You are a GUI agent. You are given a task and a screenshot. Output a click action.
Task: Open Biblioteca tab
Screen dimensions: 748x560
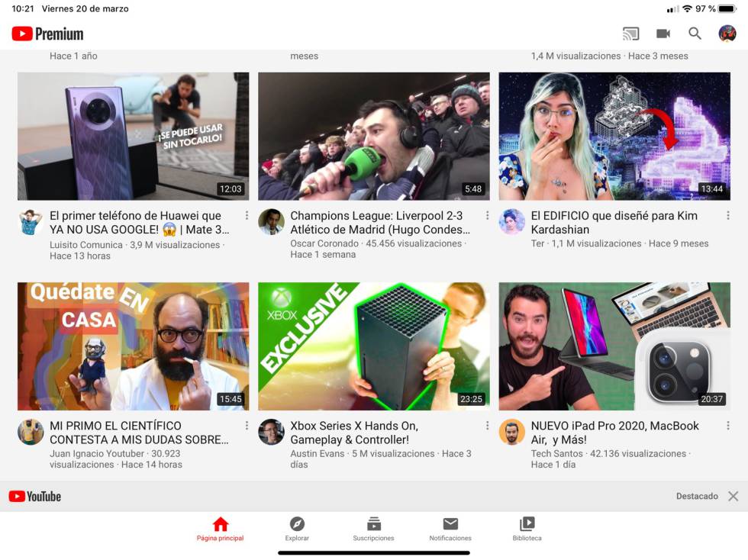coord(527,529)
